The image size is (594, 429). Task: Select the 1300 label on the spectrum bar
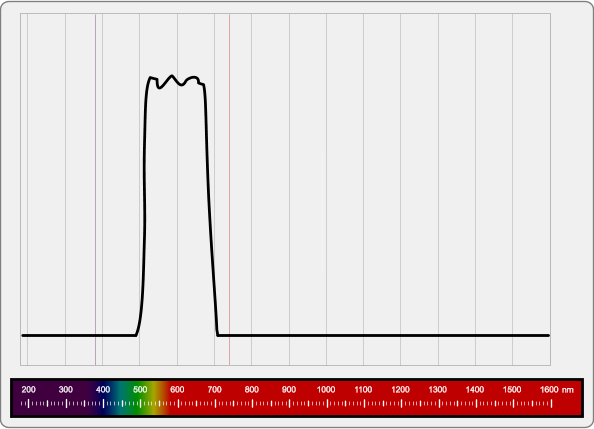(438, 390)
